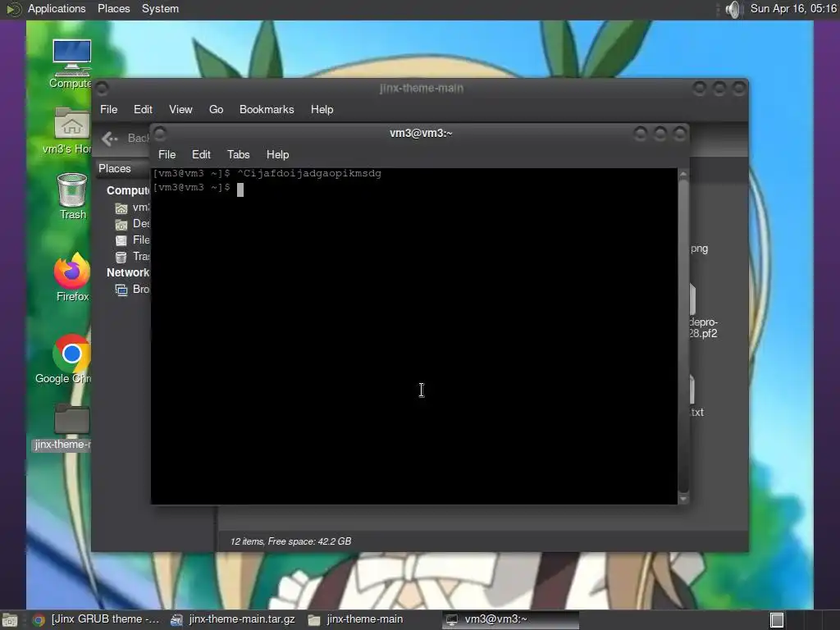Open the Places menu in top panel
The image size is (840, 630).
[x=113, y=8]
